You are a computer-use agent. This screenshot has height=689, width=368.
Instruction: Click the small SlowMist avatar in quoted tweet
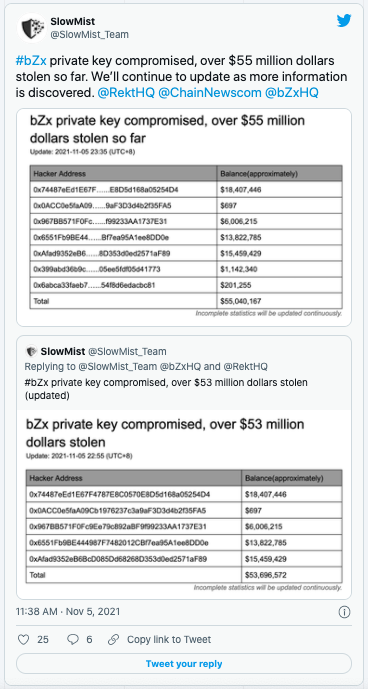(31, 352)
